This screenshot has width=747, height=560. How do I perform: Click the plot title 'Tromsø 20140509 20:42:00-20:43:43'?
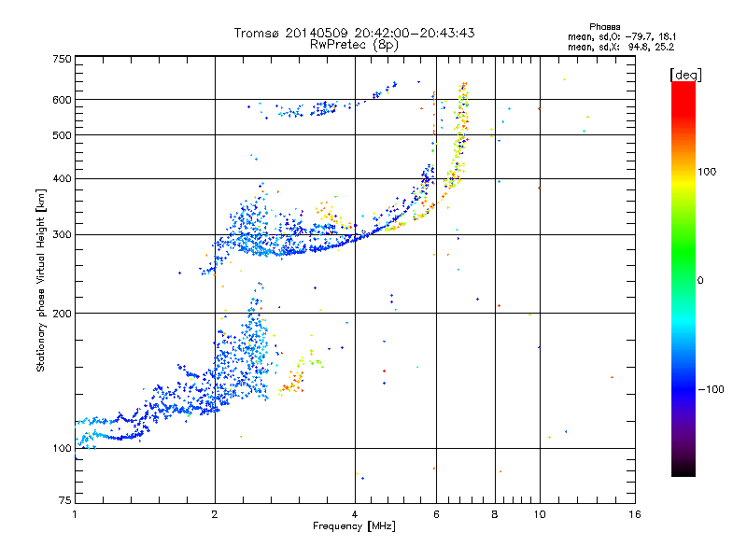click(x=354, y=33)
